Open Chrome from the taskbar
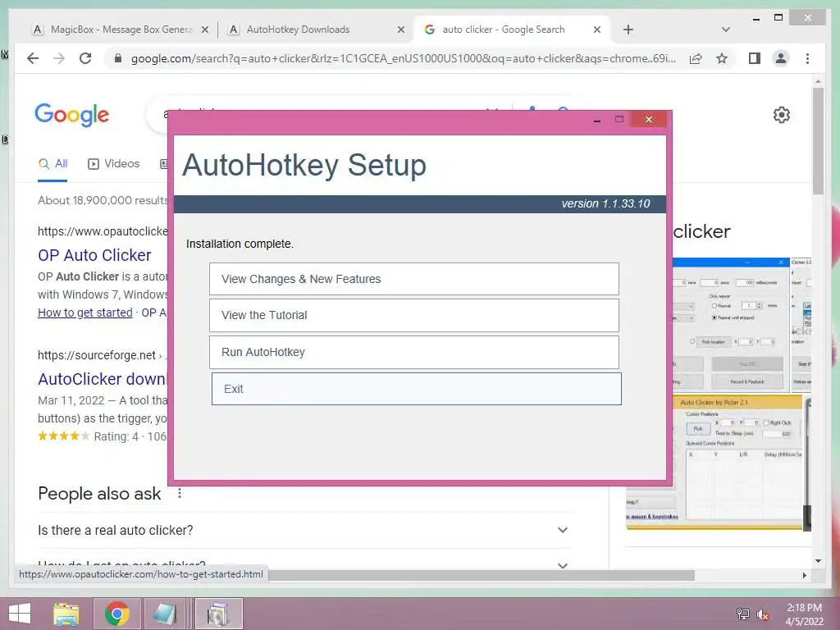This screenshot has height=630, width=840. click(116, 614)
